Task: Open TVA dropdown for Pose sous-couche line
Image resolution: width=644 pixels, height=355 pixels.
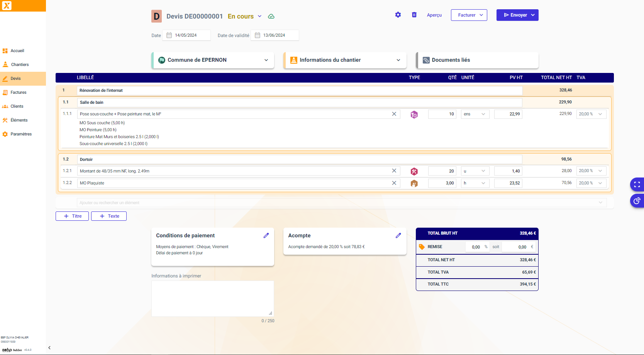Action: coord(591,114)
